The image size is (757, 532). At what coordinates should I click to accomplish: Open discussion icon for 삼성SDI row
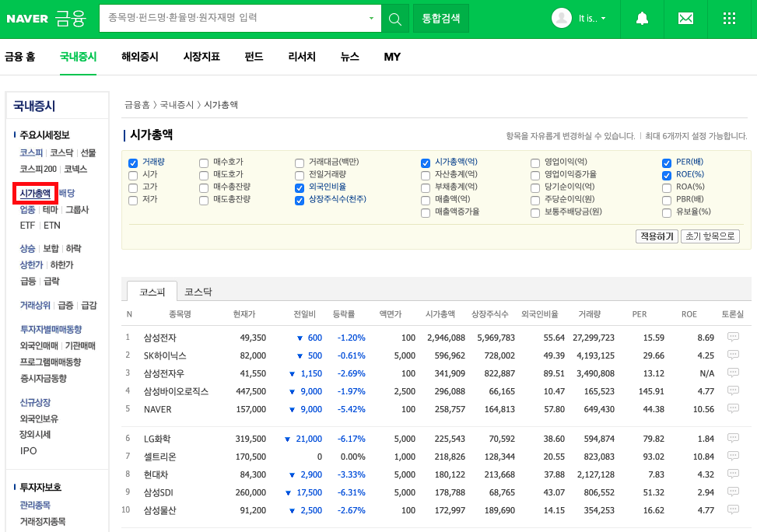click(733, 492)
